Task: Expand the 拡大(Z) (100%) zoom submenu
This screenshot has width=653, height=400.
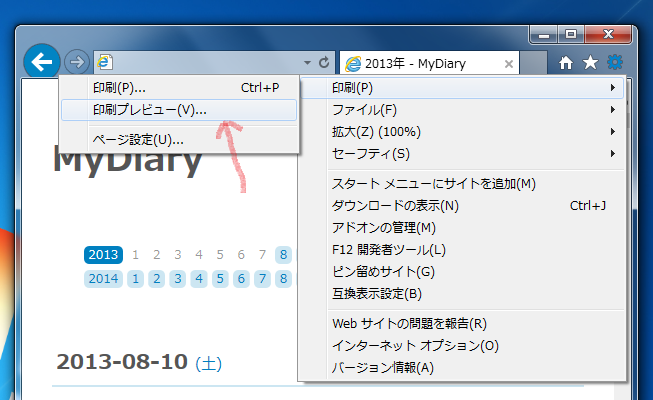Action: click(x=376, y=132)
